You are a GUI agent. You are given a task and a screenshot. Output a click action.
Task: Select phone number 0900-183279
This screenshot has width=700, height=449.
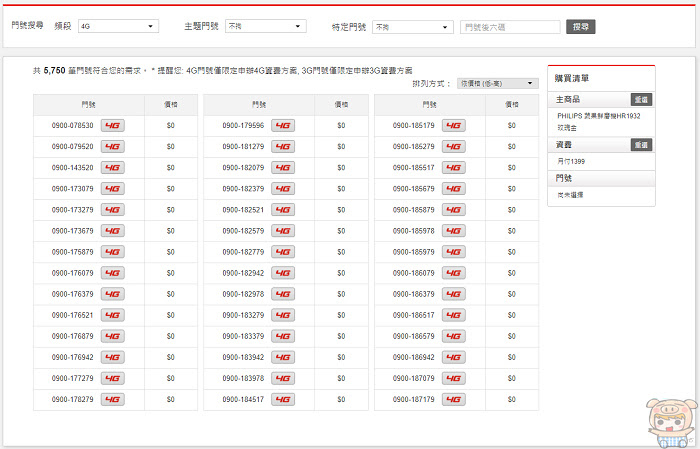pyautogui.click(x=243, y=315)
